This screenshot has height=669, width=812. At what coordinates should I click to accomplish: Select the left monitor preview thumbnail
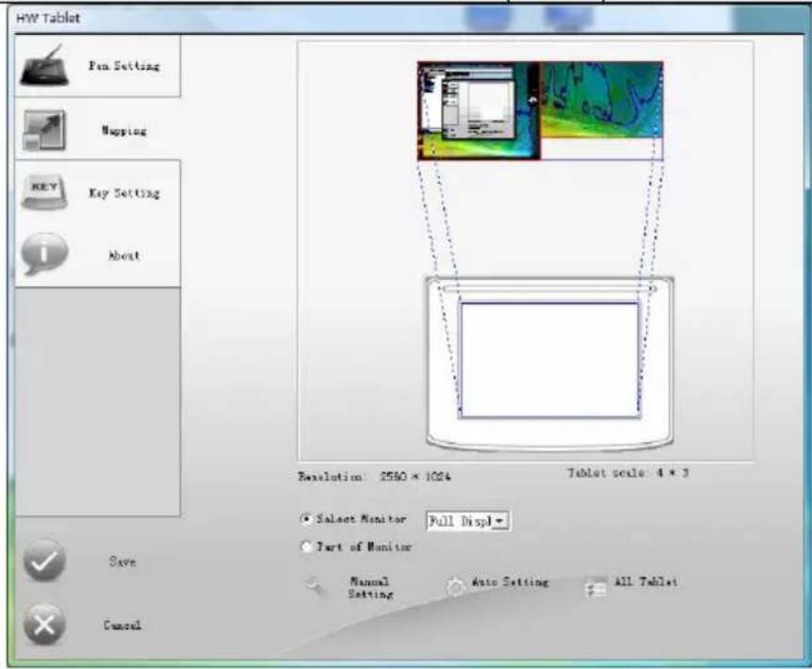pos(479,110)
